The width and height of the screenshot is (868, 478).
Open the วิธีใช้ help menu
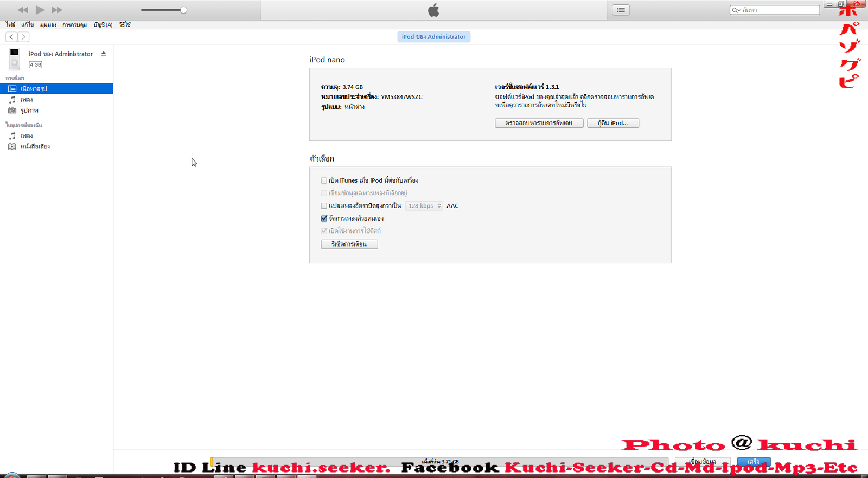(125, 24)
